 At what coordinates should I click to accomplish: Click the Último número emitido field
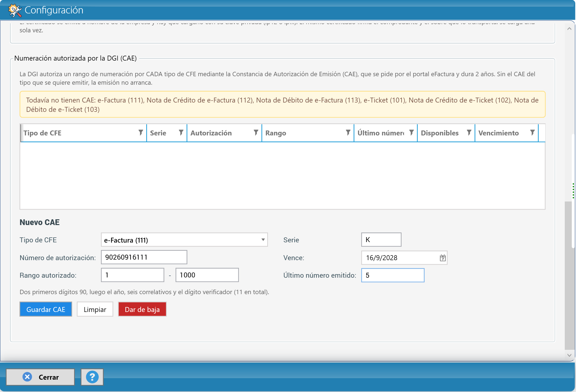tap(393, 275)
